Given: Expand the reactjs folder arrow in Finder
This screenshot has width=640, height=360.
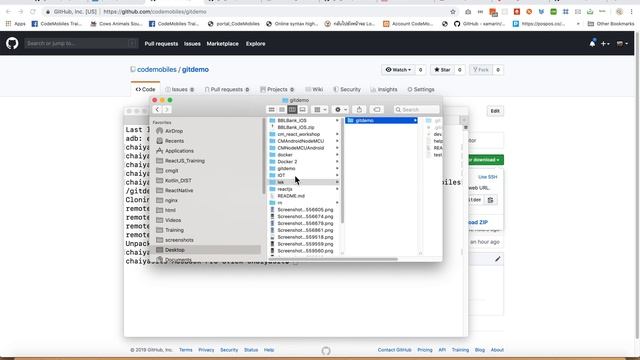Looking at the screenshot, I should (337, 189).
